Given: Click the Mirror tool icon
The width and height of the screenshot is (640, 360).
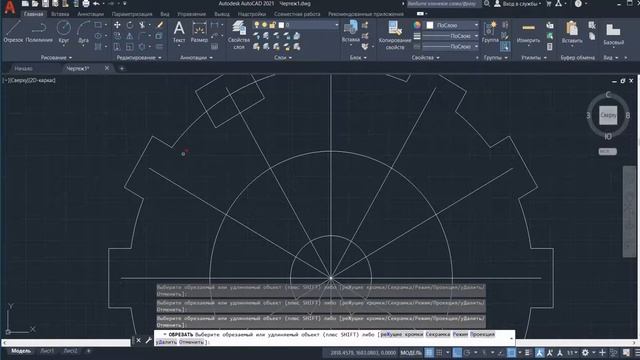Looking at the screenshot, I should pyautogui.click(x=130, y=36).
